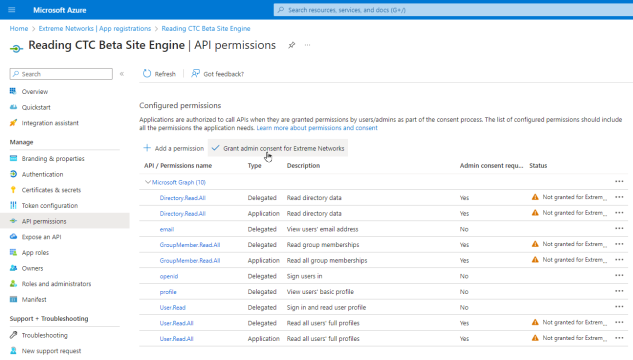
Task: Open the Azure portal hamburger menu
Action: (12, 10)
